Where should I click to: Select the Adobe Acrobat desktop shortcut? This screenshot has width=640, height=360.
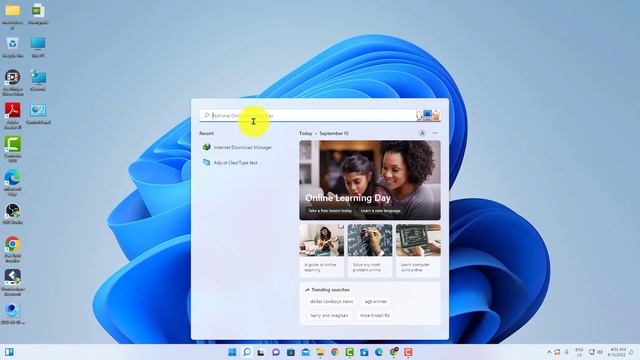pyautogui.click(x=12, y=116)
